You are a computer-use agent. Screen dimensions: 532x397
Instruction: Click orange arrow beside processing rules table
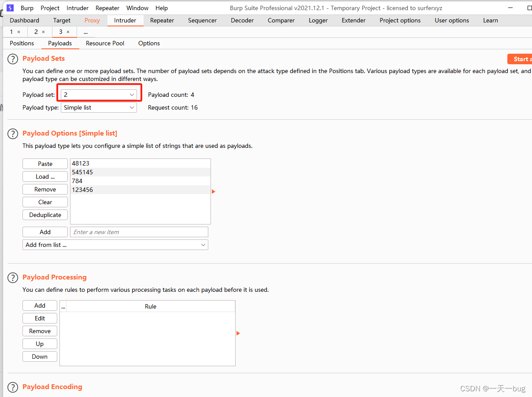tap(238, 333)
